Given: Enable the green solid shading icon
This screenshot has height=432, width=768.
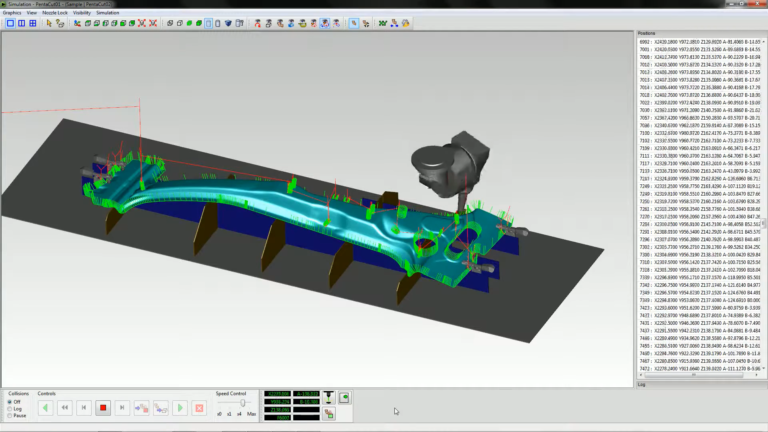Looking at the screenshot, I should coord(189,23).
